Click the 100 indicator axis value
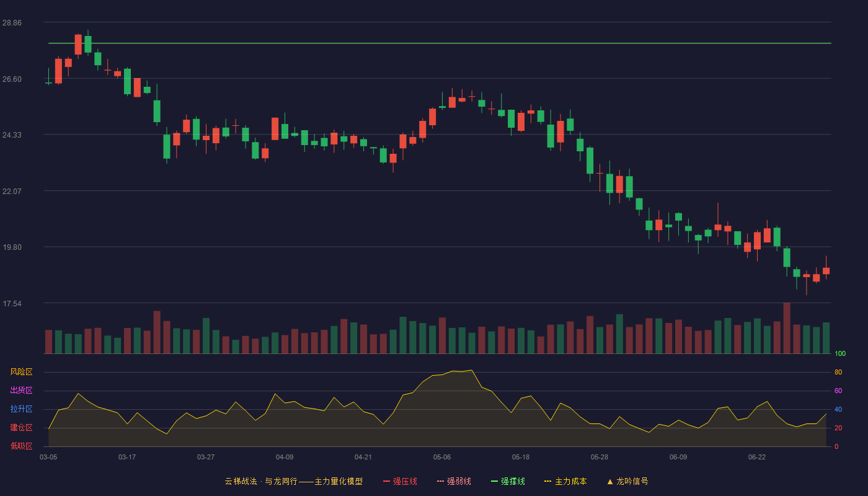This screenshot has height=496, width=868. coord(840,354)
